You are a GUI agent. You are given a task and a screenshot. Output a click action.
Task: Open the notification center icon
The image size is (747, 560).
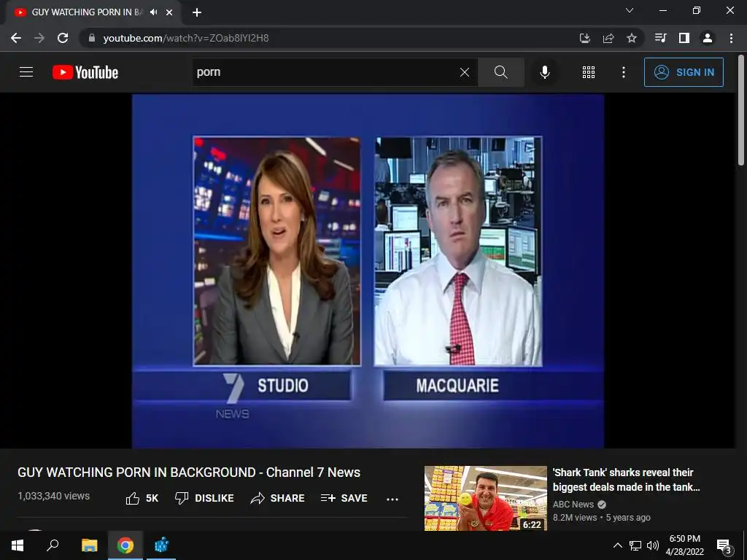tap(724, 546)
